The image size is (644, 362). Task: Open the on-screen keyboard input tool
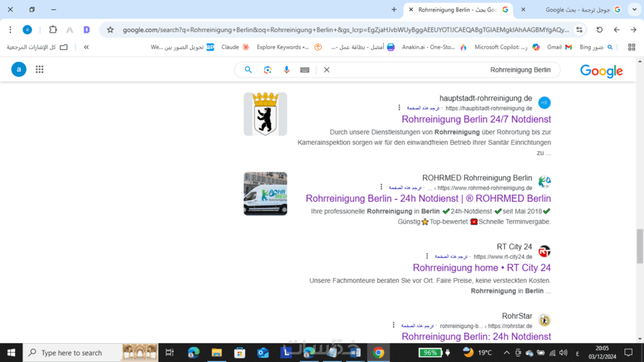click(x=305, y=70)
